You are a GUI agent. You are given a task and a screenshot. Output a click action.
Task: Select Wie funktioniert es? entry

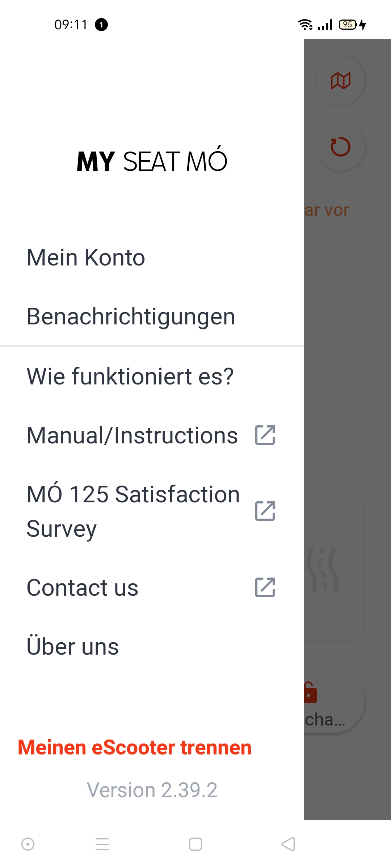click(x=130, y=376)
